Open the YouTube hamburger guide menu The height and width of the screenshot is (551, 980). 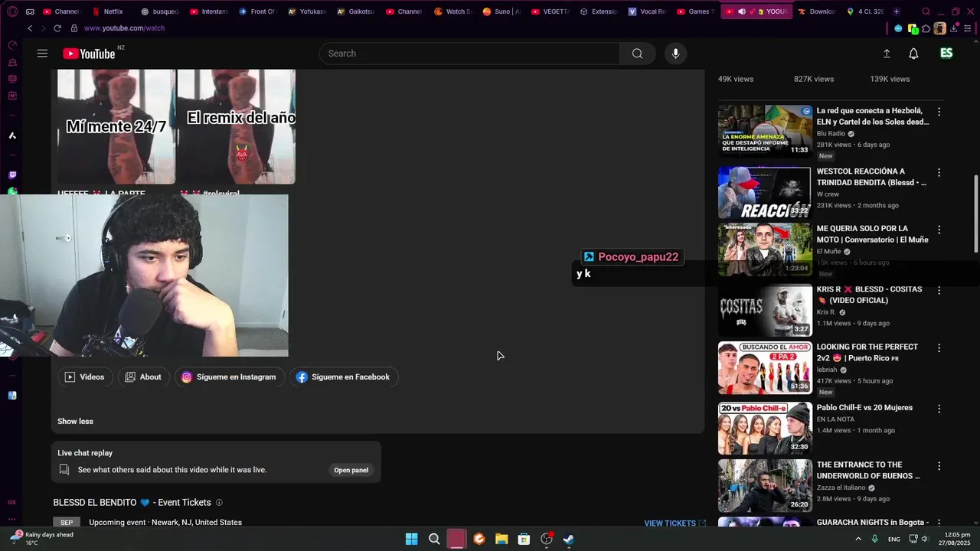(x=42, y=54)
